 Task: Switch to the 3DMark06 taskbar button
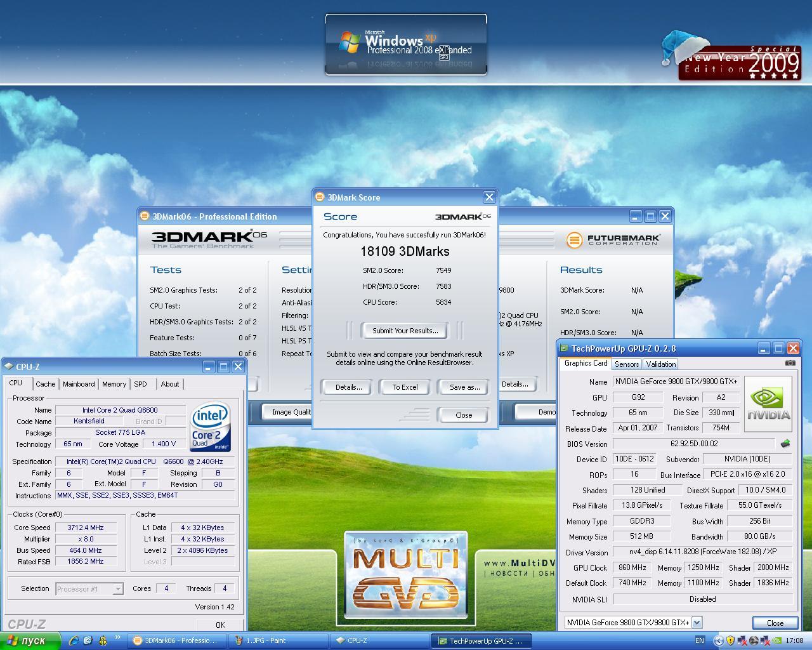[x=176, y=640]
